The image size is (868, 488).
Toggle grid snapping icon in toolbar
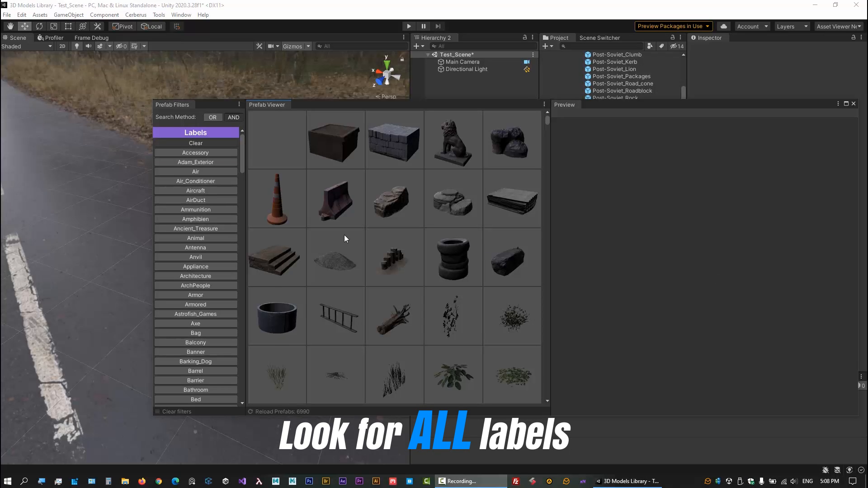177,26
